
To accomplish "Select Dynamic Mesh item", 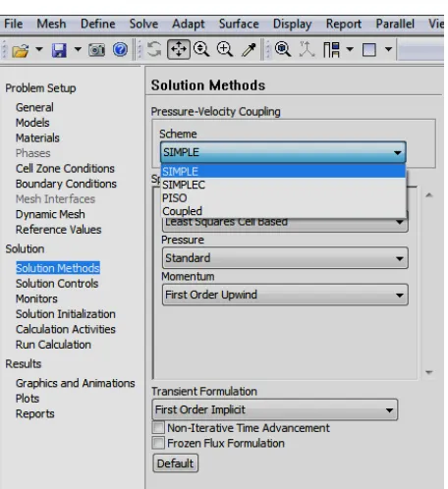I will [x=50, y=214].
